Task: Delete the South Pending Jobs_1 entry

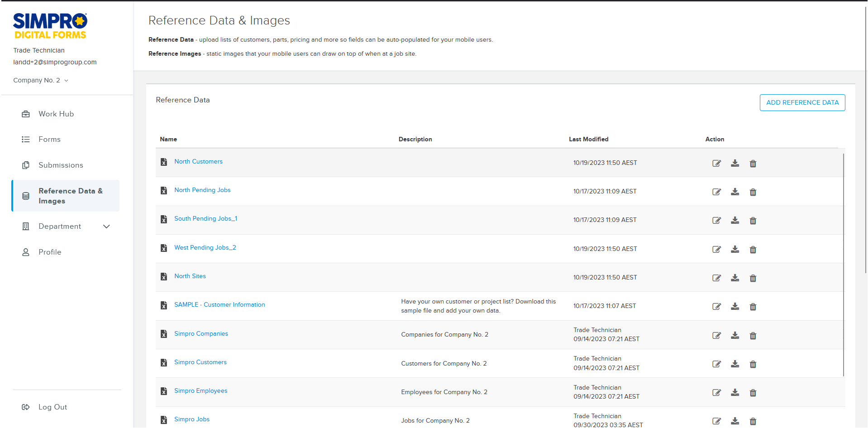Action: (x=753, y=221)
